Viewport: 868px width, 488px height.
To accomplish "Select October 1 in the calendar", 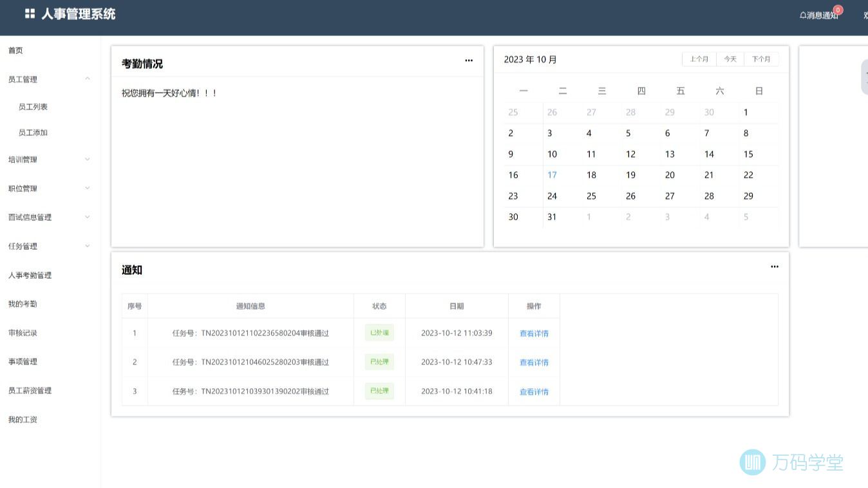I will point(746,113).
